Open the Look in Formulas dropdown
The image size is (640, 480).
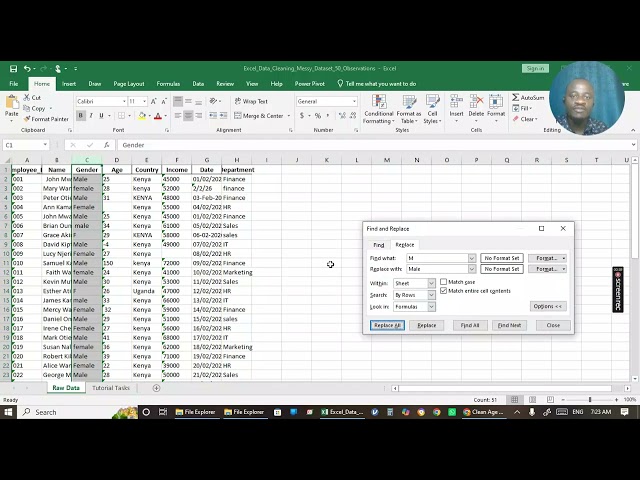point(431,307)
